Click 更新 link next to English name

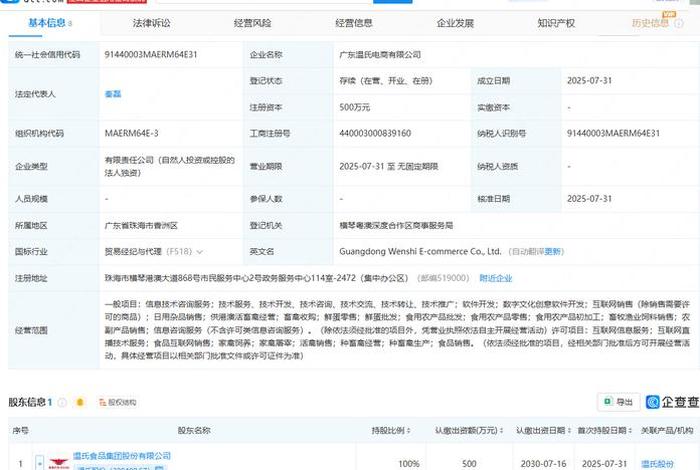553,251
